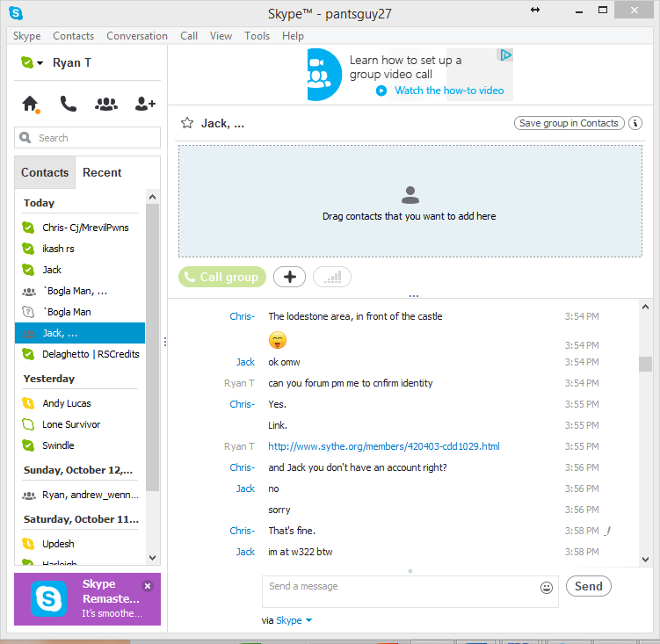Screen dimensions: 660x644
Task: Click the ad choices icon
Action: point(505,54)
